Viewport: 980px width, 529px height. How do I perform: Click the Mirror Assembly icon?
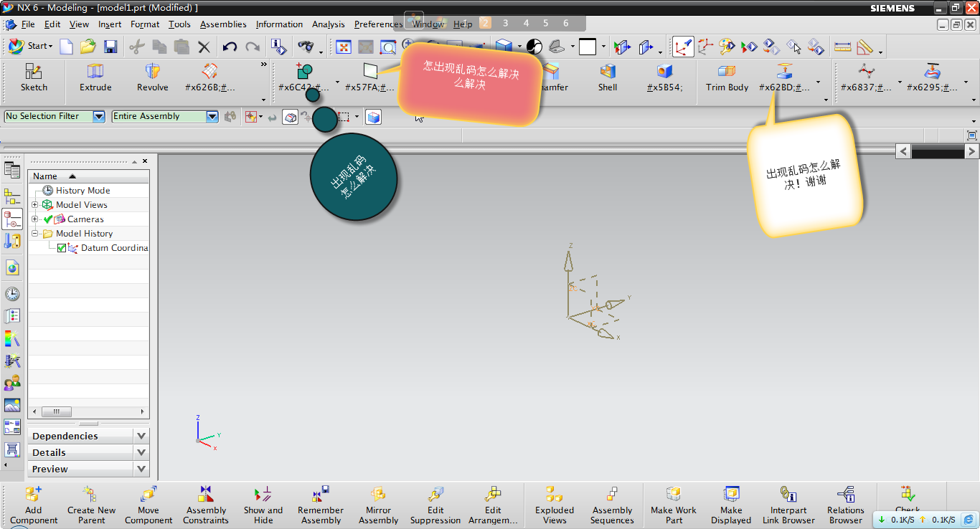click(378, 505)
